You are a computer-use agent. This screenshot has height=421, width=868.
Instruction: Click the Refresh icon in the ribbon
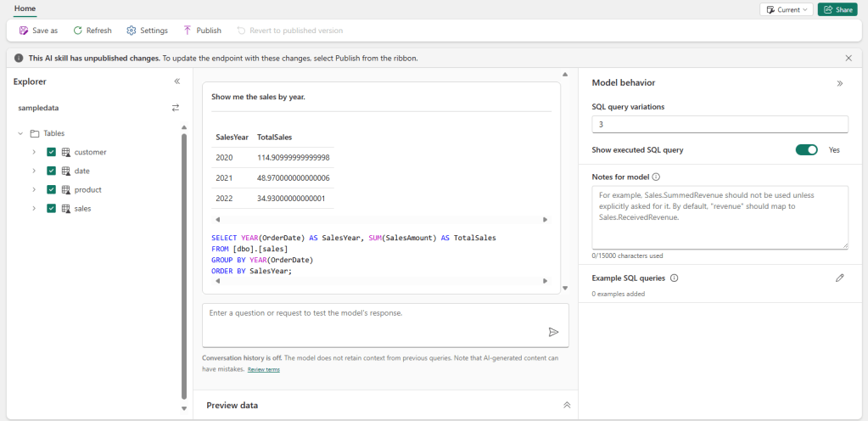[77, 31]
